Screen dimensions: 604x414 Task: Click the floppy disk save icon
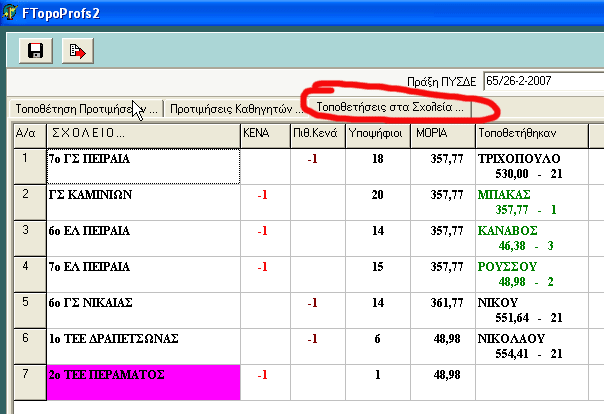[36, 51]
